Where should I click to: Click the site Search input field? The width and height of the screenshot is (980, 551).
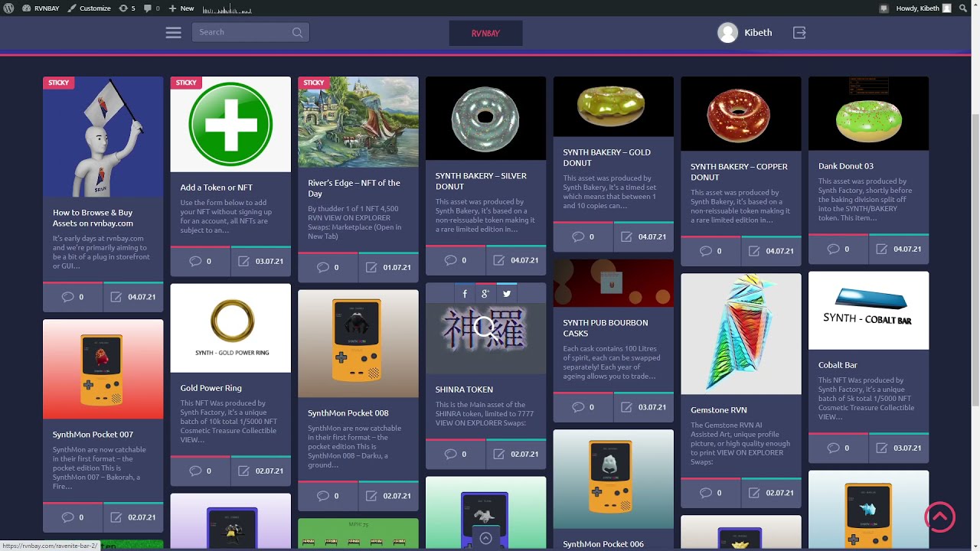coord(250,32)
